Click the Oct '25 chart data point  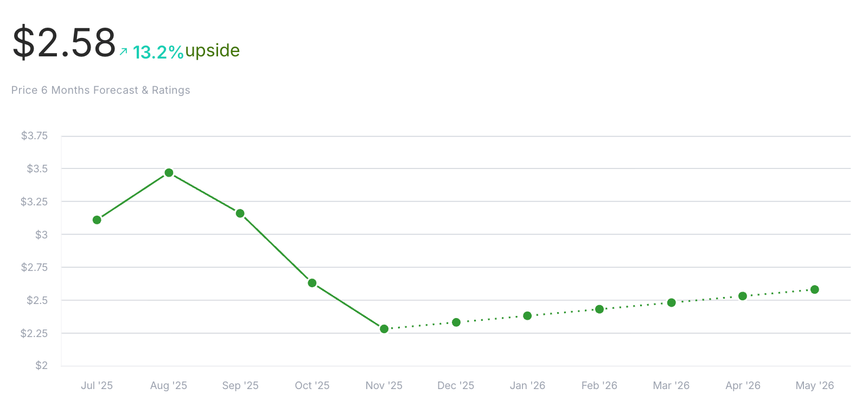point(312,283)
